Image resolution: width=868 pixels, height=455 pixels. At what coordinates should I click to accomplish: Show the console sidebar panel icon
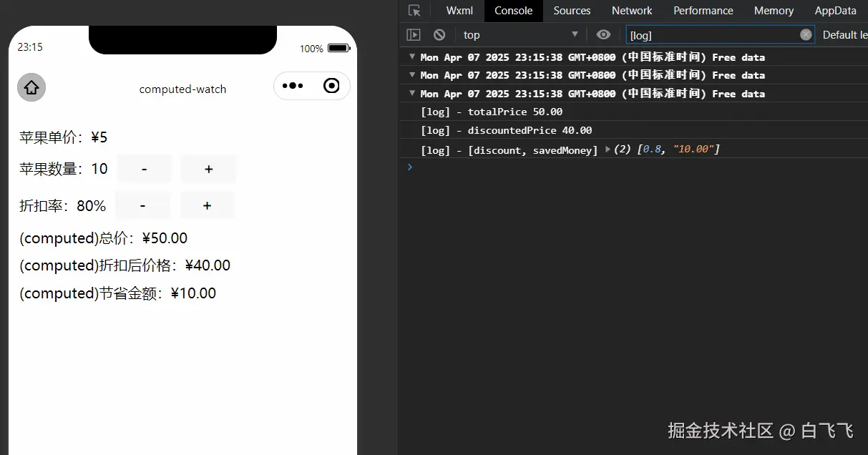(413, 34)
